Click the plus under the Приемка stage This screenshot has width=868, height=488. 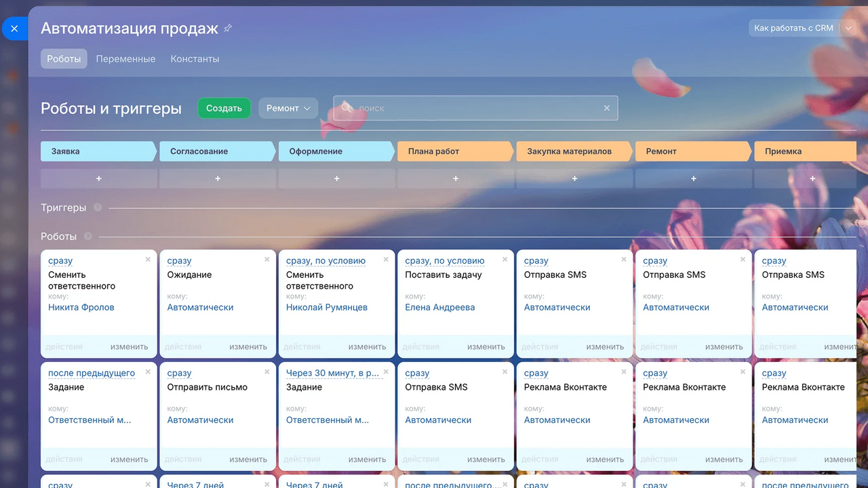[x=812, y=178]
